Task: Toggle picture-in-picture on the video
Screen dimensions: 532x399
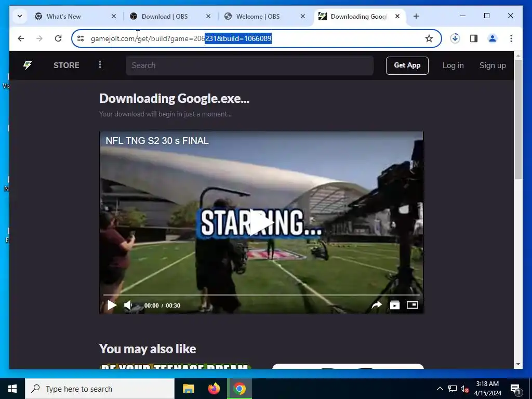Action: click(x=412, y=305)
